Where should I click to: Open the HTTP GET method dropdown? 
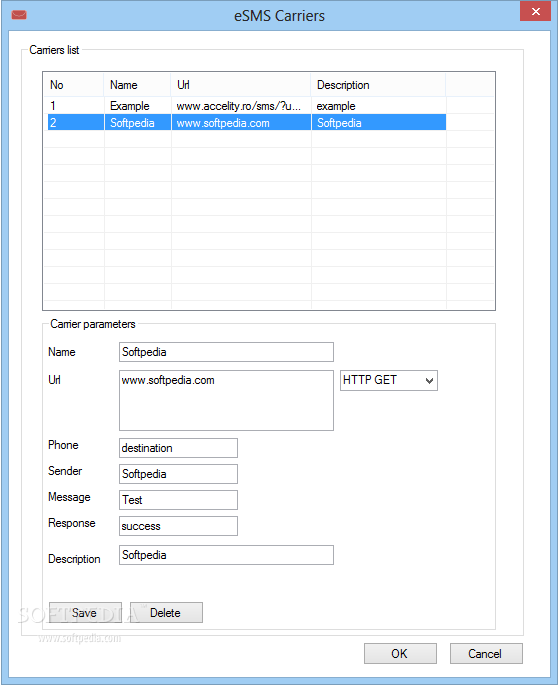(388, 381)
